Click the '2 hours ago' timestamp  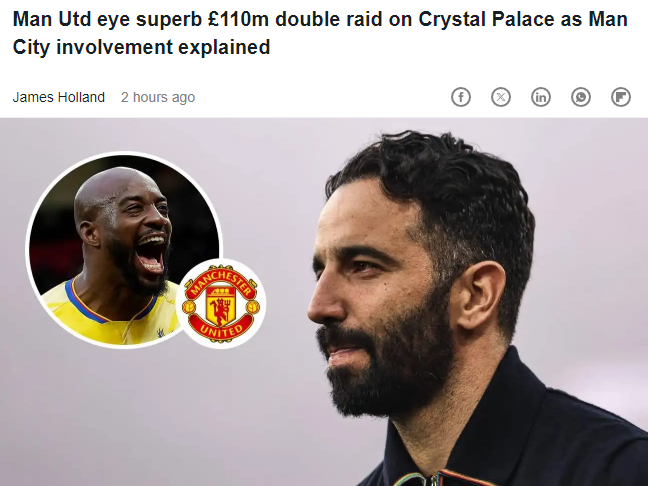pos(158,98)
